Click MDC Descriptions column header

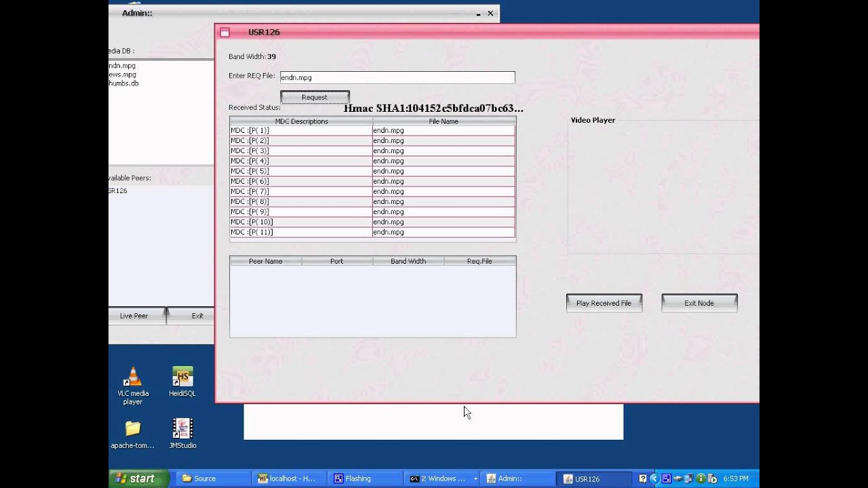click(x=301, y=121)
